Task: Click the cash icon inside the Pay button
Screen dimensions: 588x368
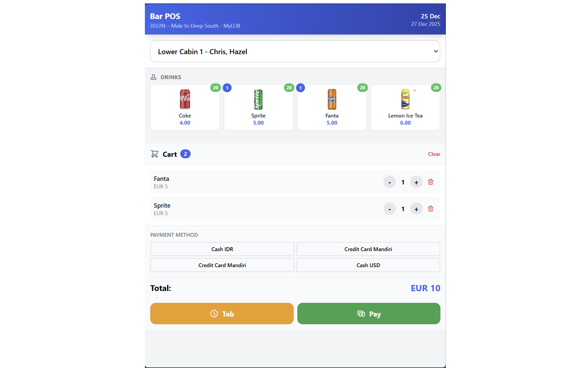Action: [x=360, y=314]
